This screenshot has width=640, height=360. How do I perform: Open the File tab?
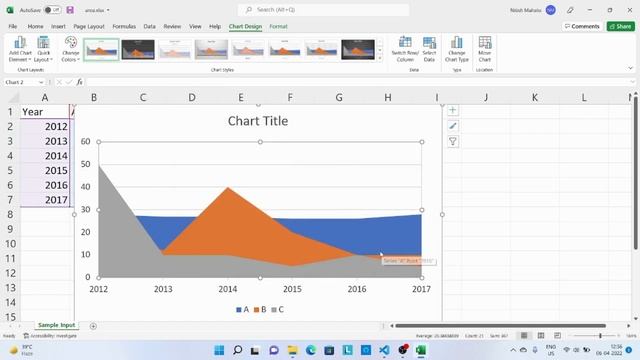click(x=13, y=26)
